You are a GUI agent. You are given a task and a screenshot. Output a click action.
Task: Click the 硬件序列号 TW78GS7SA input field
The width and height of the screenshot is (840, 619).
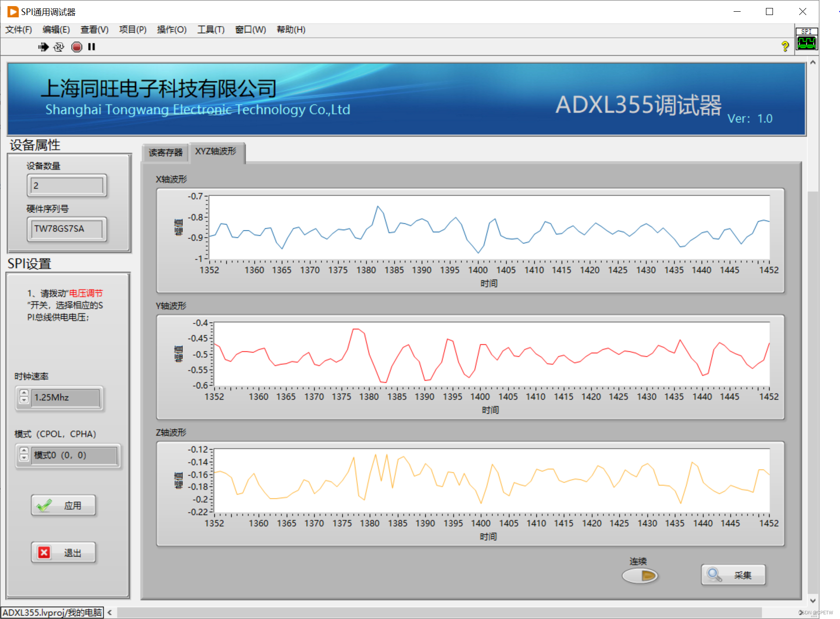tap(66, 229)
